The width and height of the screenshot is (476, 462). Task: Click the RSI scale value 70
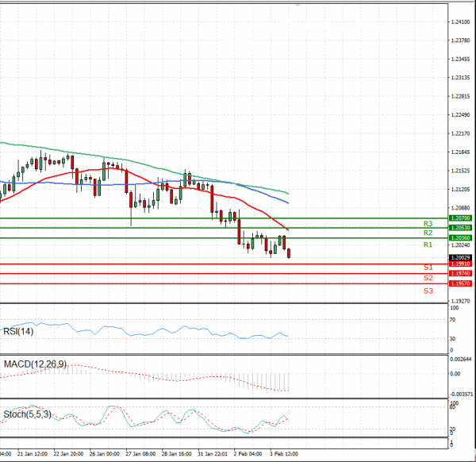453,320
